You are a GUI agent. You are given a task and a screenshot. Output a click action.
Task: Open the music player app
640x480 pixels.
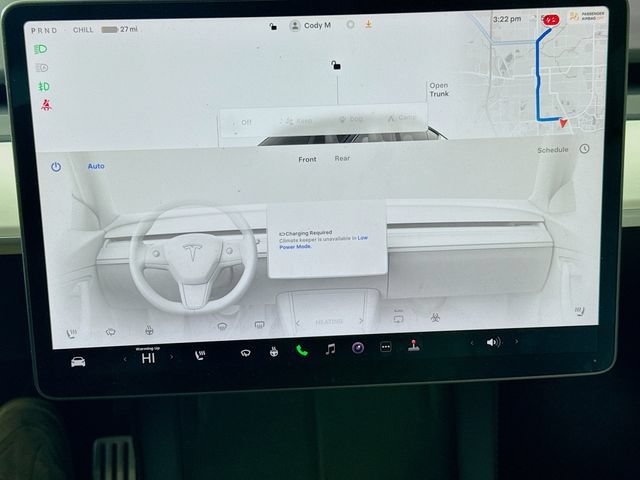330,349
